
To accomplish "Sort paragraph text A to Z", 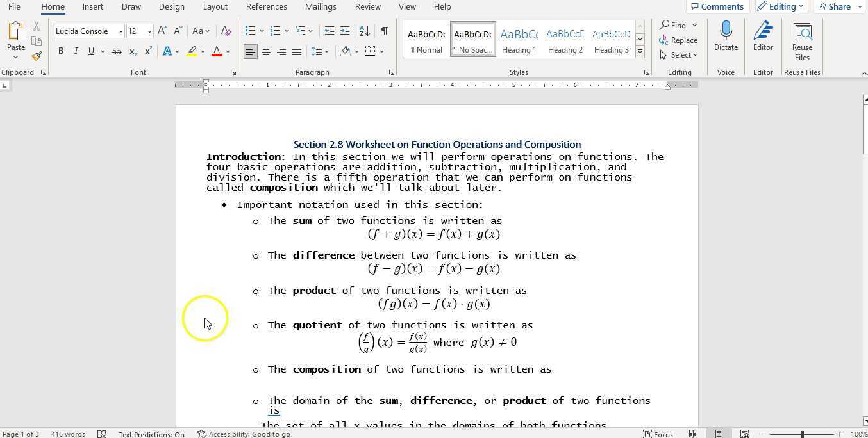I will coord(364,31).
